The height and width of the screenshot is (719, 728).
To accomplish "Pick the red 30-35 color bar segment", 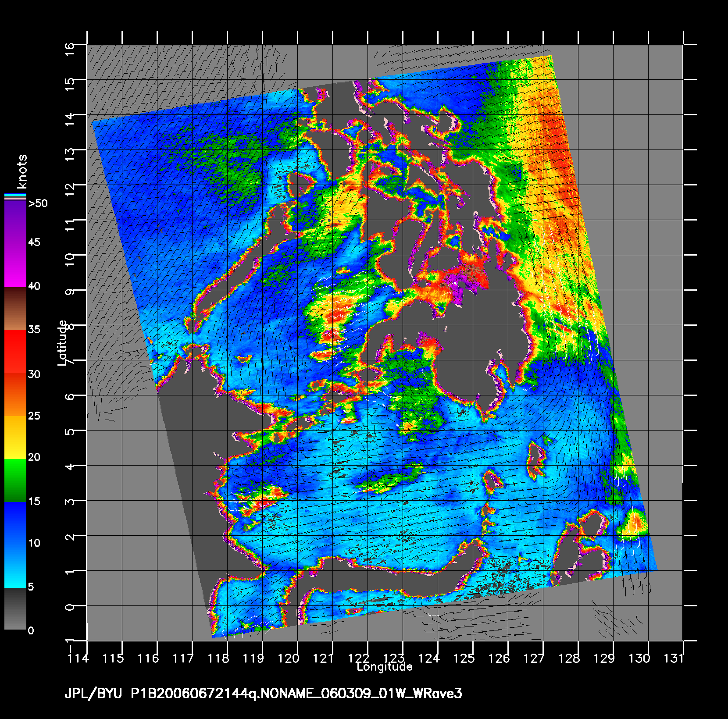I will point(15,352).
